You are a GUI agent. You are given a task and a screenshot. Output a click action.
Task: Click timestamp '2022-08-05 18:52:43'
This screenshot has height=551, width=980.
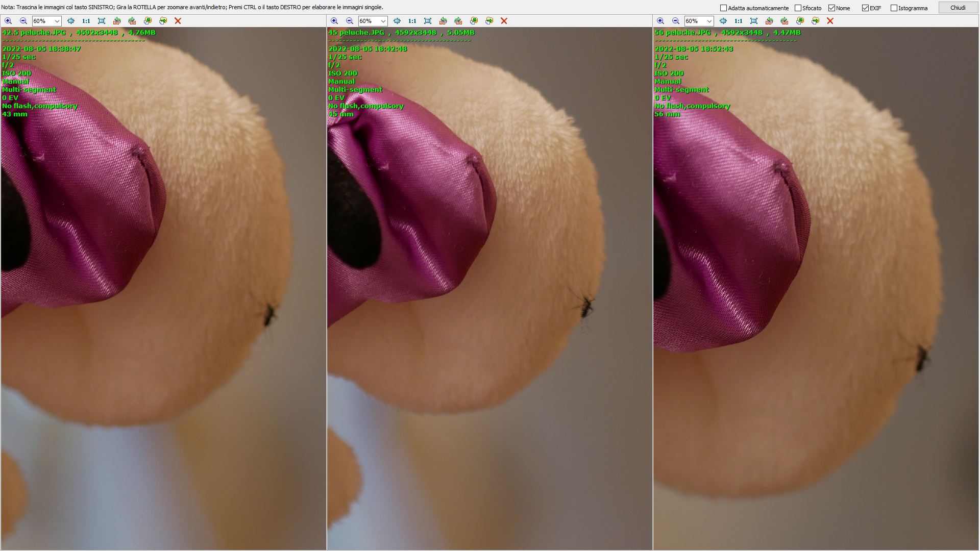point(694,49)
